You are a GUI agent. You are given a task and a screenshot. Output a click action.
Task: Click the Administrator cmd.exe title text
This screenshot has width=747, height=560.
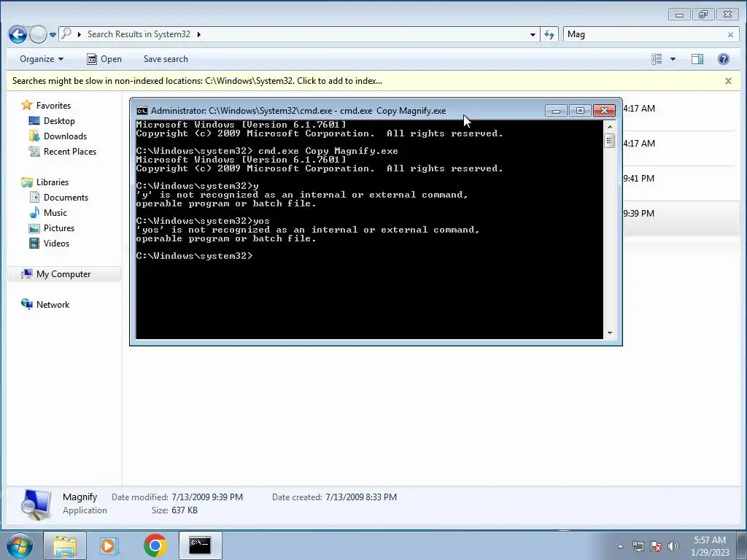tap(298, 111)
